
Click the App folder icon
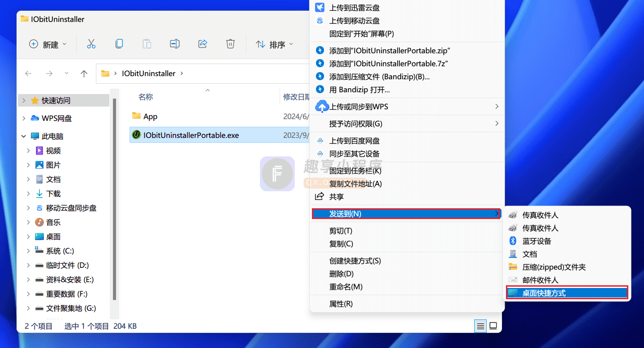136,116
